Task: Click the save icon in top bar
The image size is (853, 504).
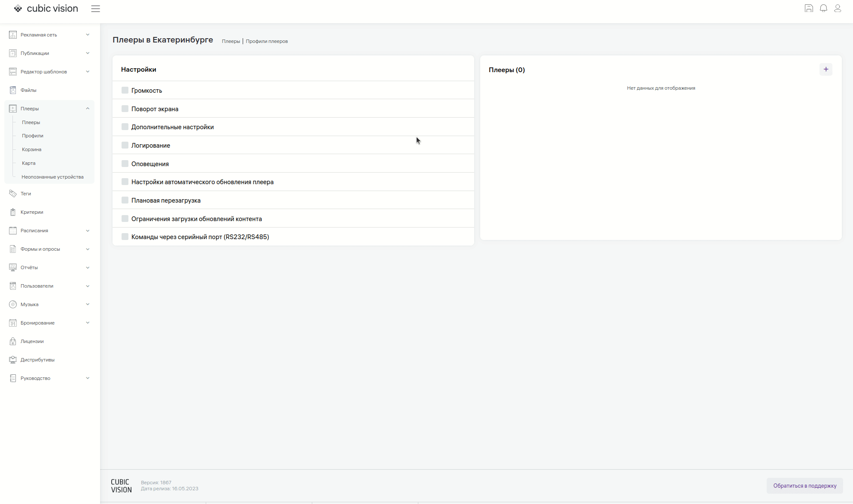Action: pyautogui.click(x=809, y=9)
